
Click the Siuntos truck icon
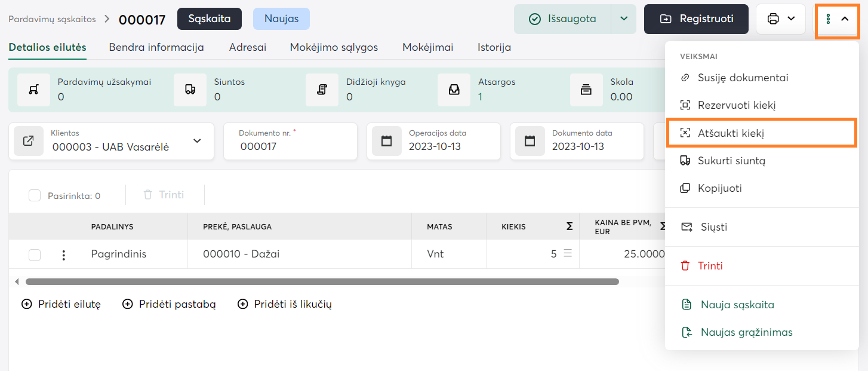[x=190, y=90]
